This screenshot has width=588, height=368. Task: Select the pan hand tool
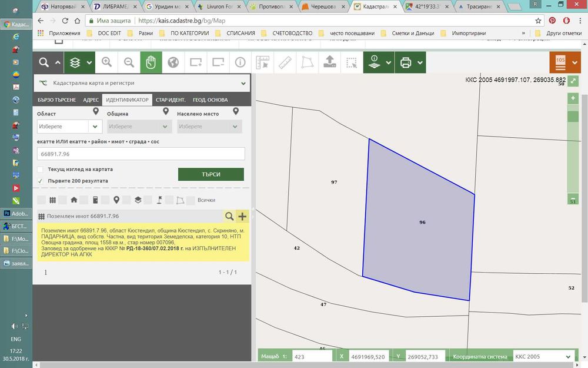tap(151, 62)
